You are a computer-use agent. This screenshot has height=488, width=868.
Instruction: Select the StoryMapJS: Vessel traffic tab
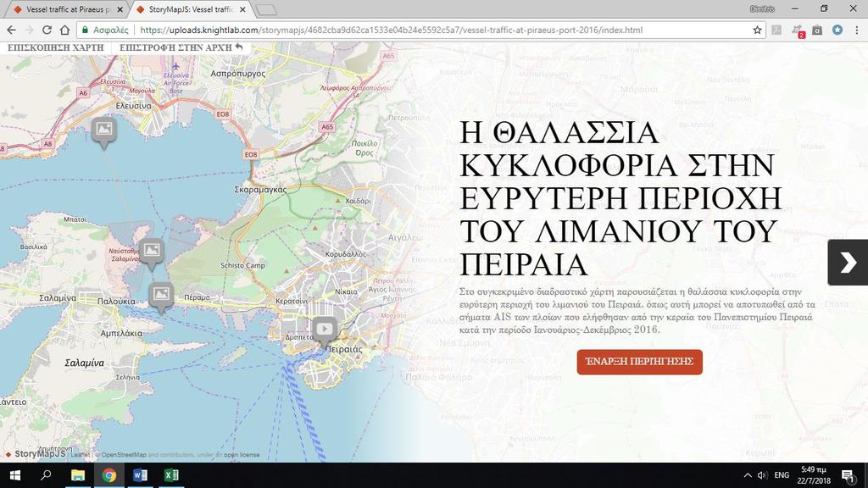point(191,9)
